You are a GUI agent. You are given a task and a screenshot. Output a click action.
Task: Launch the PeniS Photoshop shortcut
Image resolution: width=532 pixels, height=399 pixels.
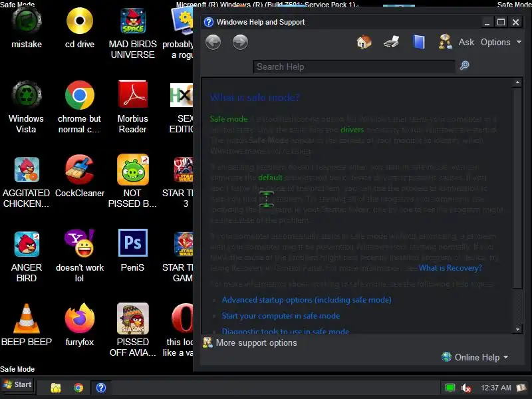(x=132, y=251)
